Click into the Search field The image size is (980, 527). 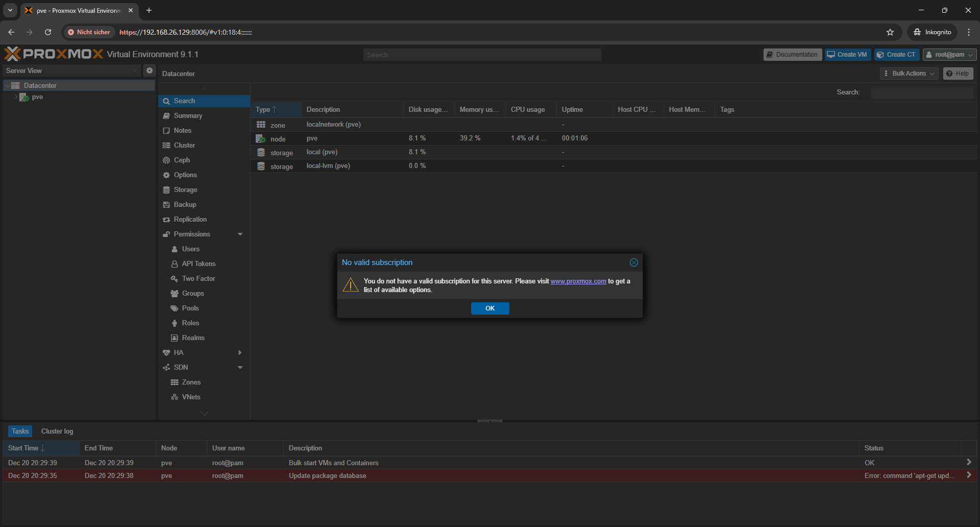482,54
